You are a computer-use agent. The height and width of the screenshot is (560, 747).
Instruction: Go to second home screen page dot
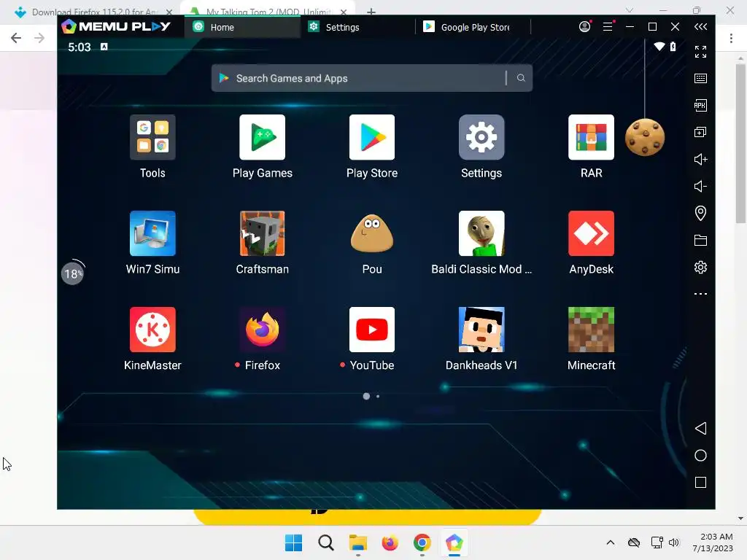pyautogui.click(x=378, y=396)
